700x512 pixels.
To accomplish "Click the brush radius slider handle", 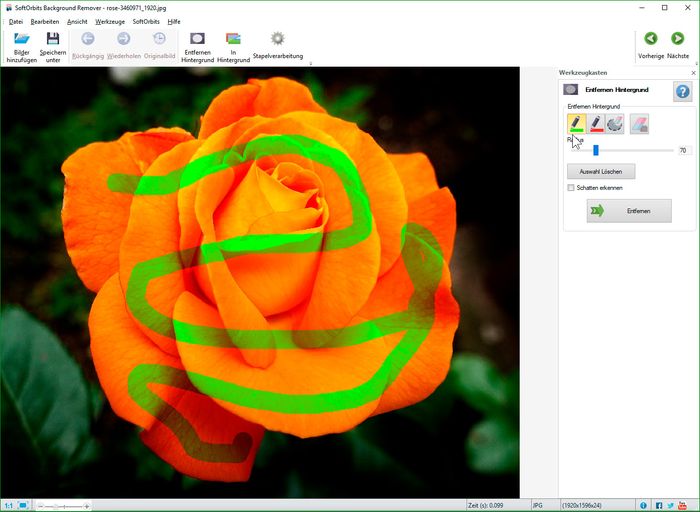I will (595, 150).
